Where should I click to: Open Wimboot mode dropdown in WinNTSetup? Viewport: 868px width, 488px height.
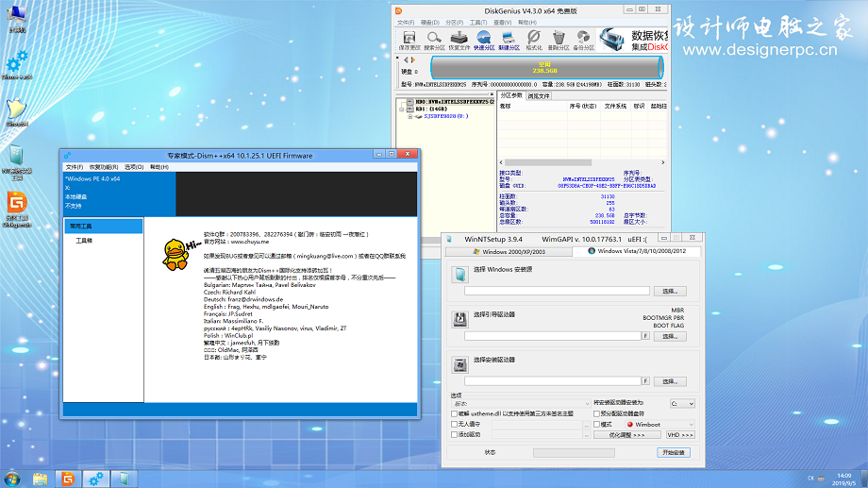(x=659, y=425)
